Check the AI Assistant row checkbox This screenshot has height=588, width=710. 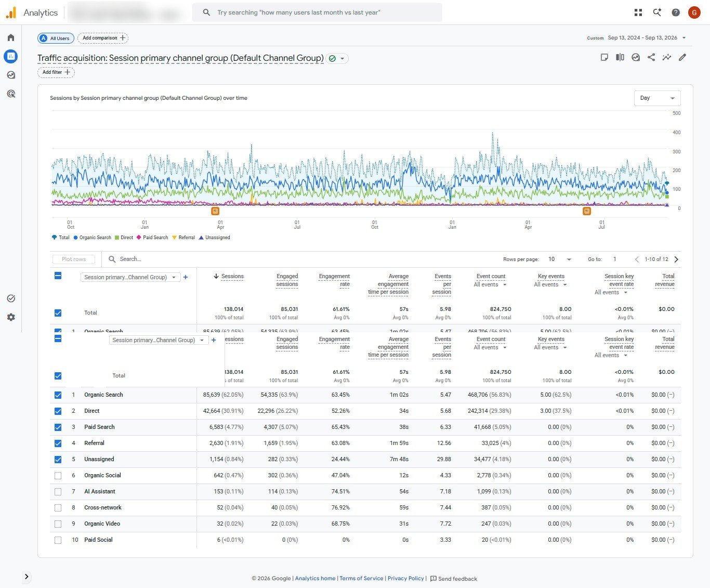click(58, 492)
